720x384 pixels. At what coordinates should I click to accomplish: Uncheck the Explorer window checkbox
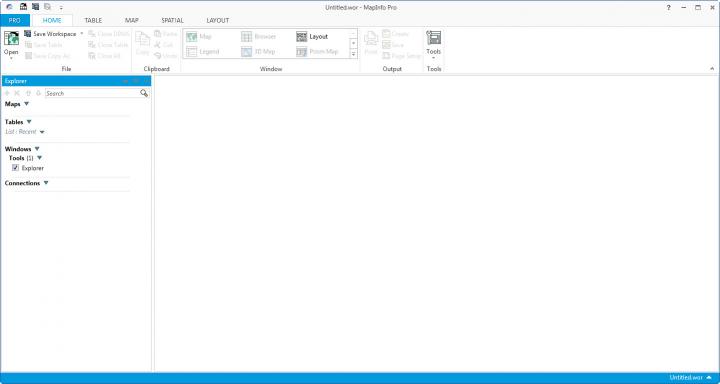(16, 168)
